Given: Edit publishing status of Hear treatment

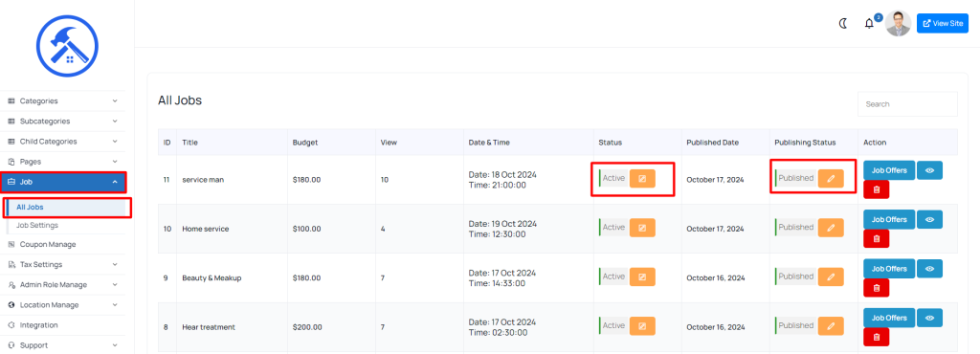Looking at the screenshot, I should pos(831,326).
